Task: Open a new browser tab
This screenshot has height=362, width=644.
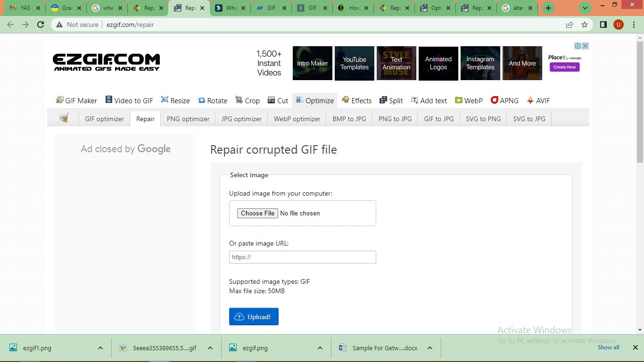Action: [x=548, y=8]
